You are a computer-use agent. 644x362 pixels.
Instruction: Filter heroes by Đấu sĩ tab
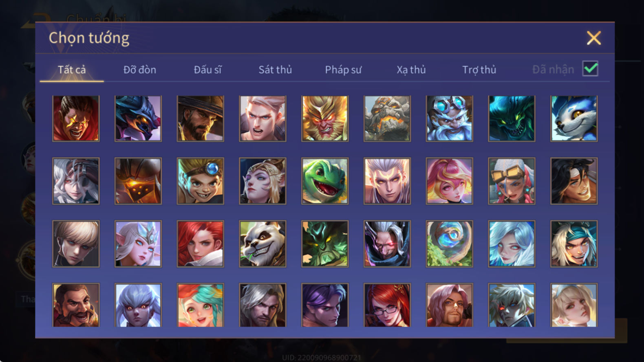(x=207, y=70)
